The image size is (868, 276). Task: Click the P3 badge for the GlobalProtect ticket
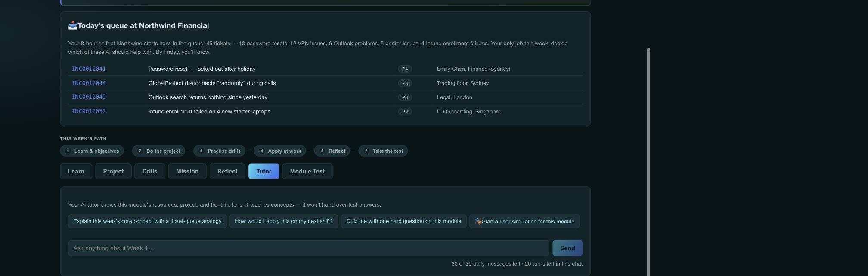405,83
